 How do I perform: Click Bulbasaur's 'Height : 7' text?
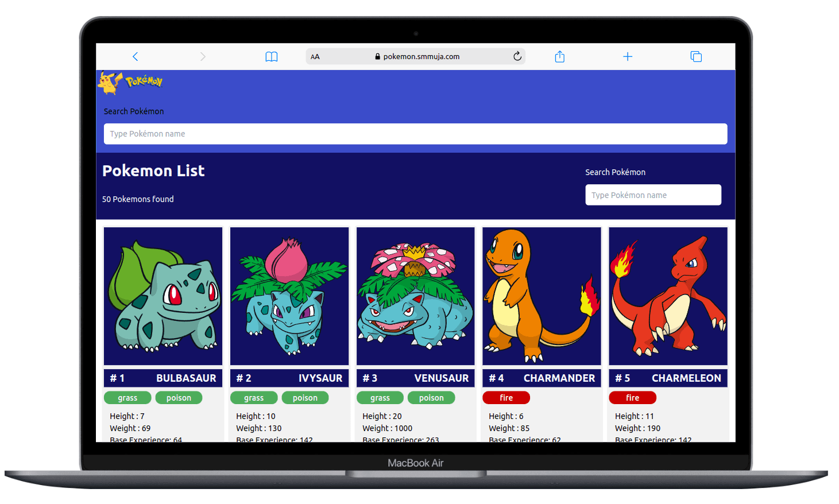(x=127, y=416)
